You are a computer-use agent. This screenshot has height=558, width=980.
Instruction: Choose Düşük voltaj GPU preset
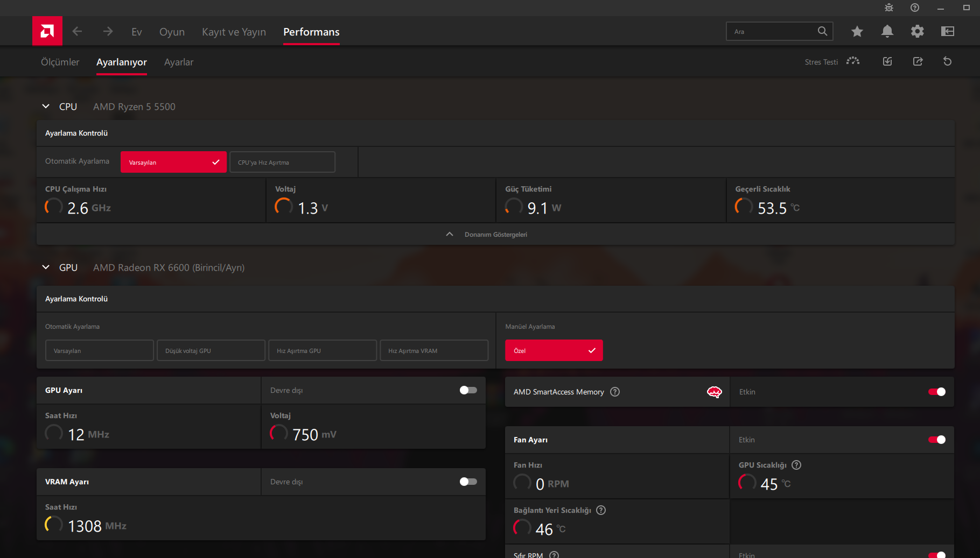pos(211,351)
